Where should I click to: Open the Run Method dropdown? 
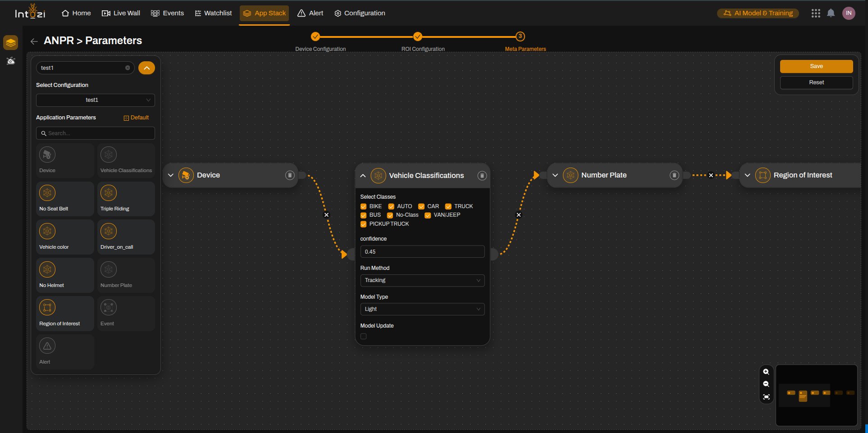pyautogui.click(x=422, y=280)
